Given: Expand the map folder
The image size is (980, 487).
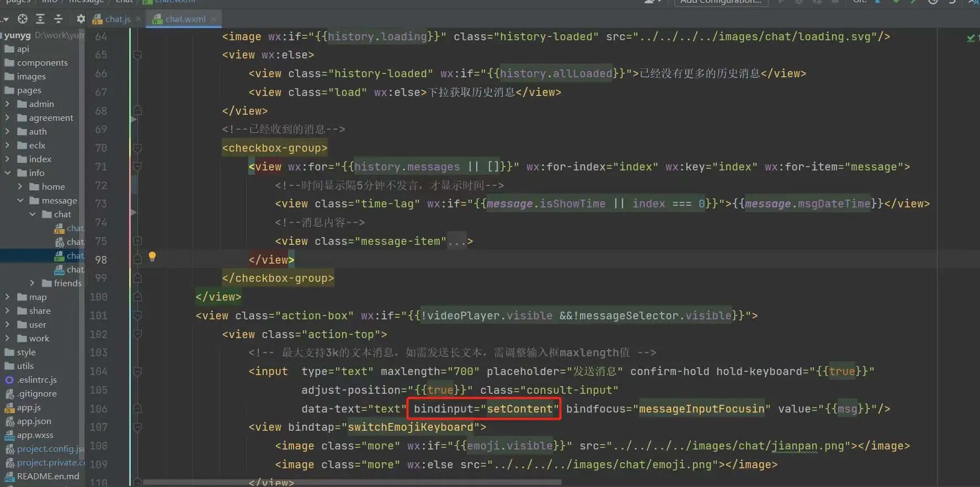Looking at the screenshot, I should point(7,297).
